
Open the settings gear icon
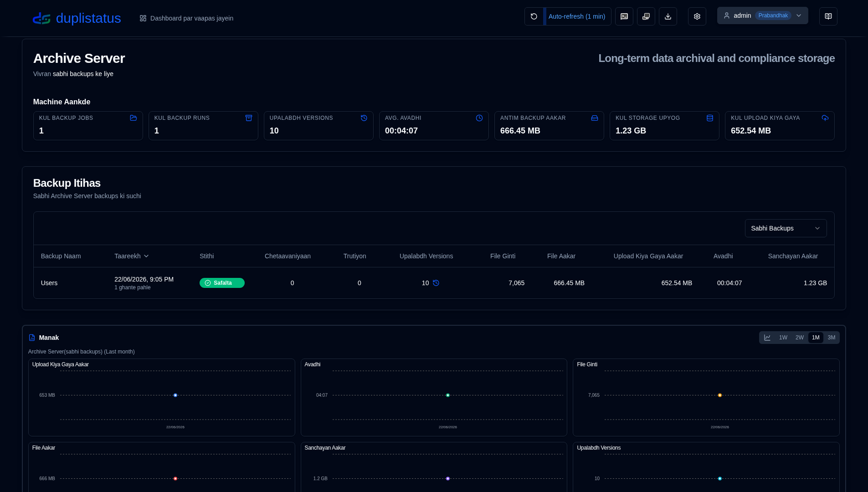click(x=697, y=16)
